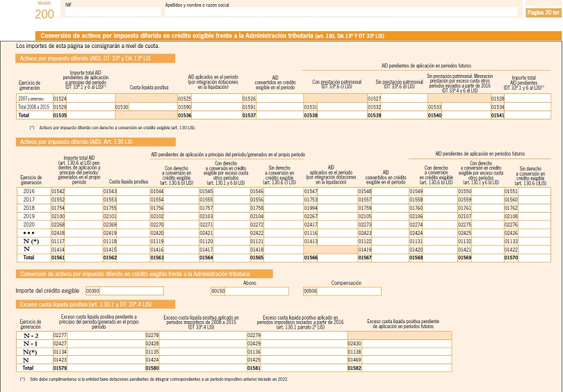
Task: Click the Exceso cuota líquida positiva section header
Action: pyautogui.click(x=95, y=304)
